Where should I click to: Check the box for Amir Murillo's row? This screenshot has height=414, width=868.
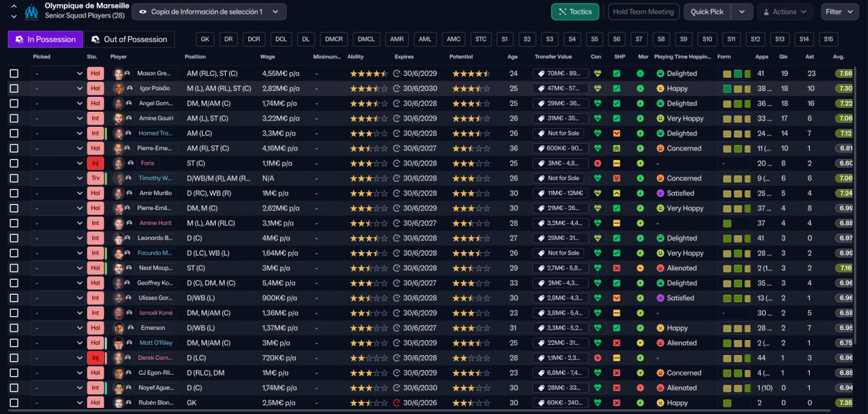click(14, 193)
